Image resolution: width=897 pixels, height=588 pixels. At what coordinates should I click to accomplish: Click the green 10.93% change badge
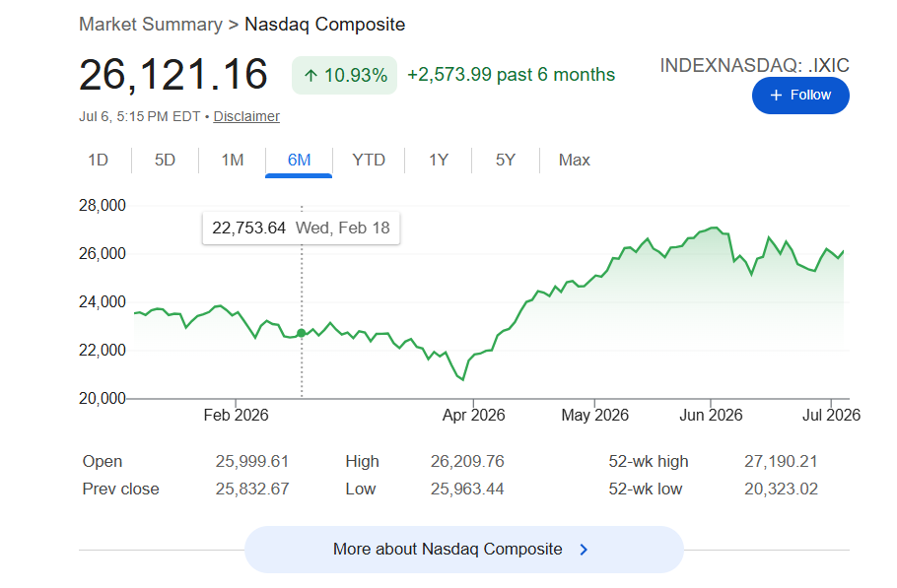pos(344,76)
